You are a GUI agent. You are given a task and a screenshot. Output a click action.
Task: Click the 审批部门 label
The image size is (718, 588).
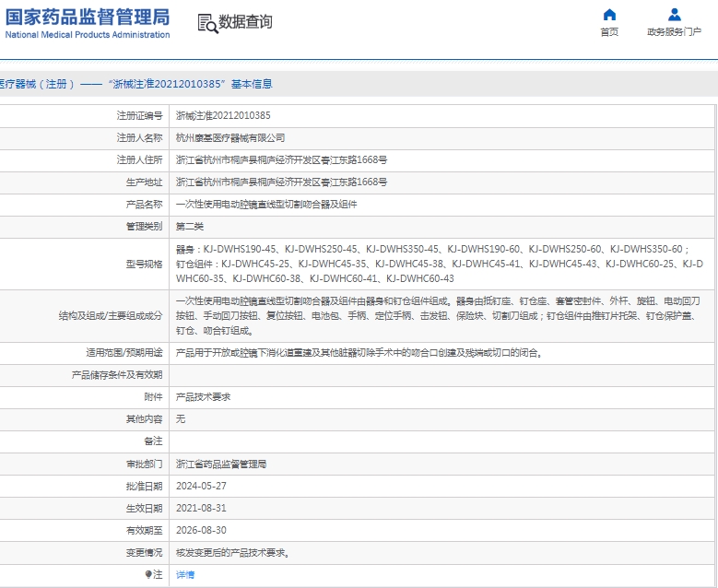click(x=144, y=464)
